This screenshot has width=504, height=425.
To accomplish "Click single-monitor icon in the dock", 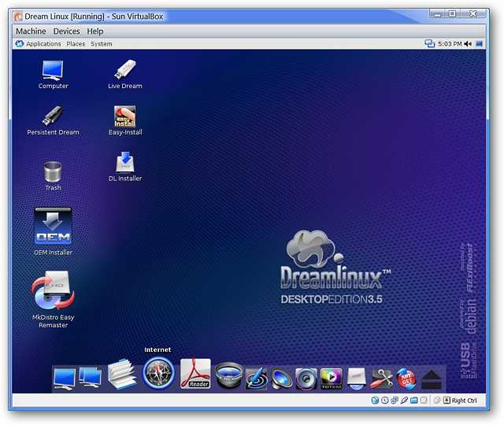I will click(x=65, y=379).
